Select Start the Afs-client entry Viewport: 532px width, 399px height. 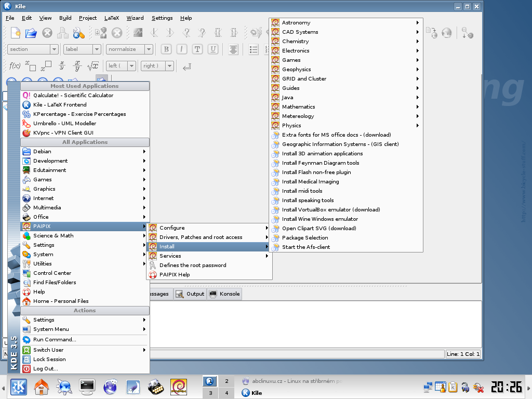pyautogui.click(x=345, y=247)
